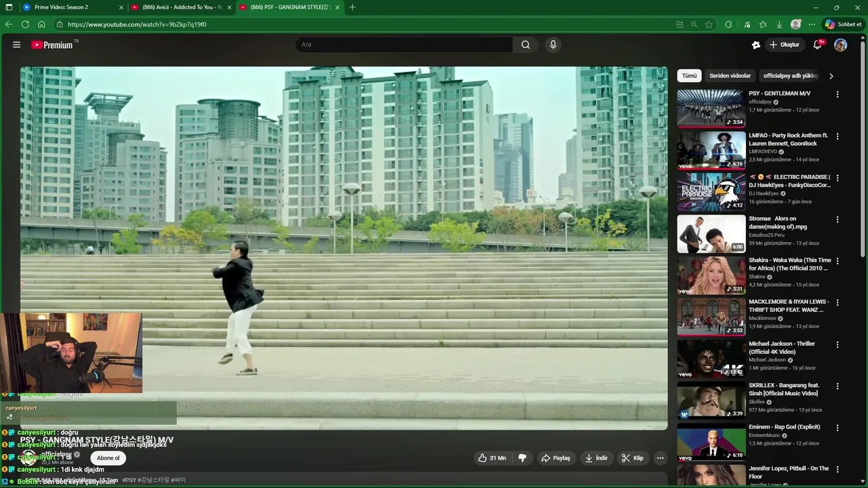868x488 pixels.
Task: Open the YouTube hamburger guide menu
Action: [x=16, y=45]
